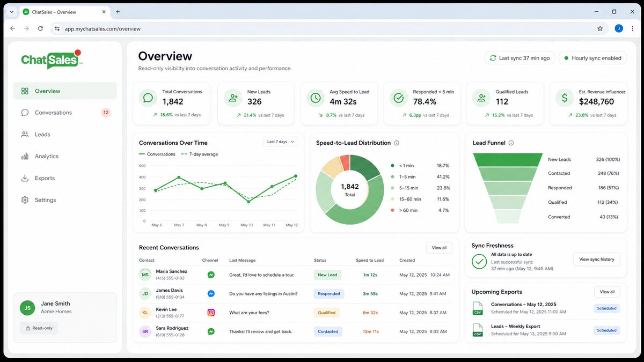Click the Created column header
Image resolution: width=644 pixels, height=362 pixels.
pos(407,260)
